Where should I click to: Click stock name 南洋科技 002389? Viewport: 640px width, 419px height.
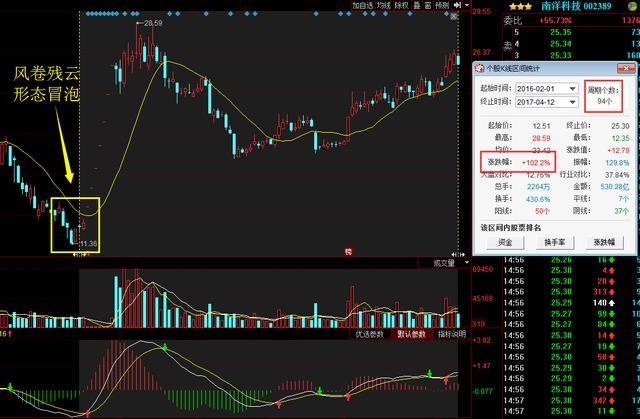(576, 6)
